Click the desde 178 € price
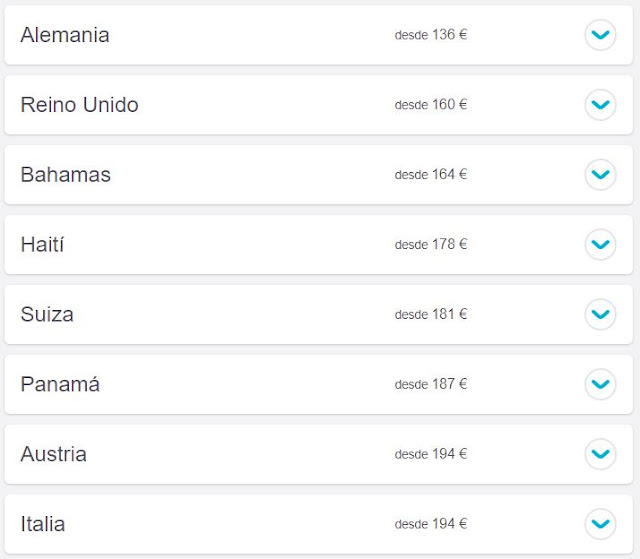The image size is (640, 559). pyautogui.click(x=431, y=244)
